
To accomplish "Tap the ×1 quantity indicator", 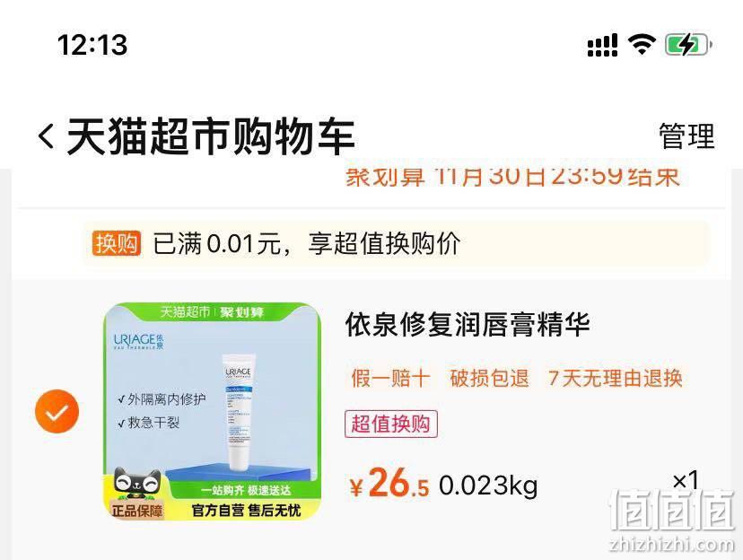I will click(686, 481).
